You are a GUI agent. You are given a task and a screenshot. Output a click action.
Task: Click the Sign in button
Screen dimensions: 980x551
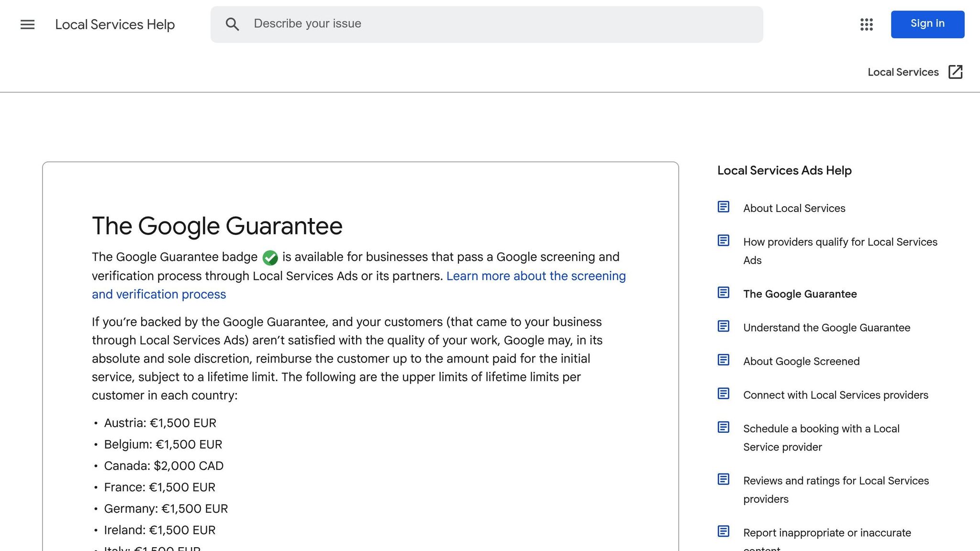point(927,23)
